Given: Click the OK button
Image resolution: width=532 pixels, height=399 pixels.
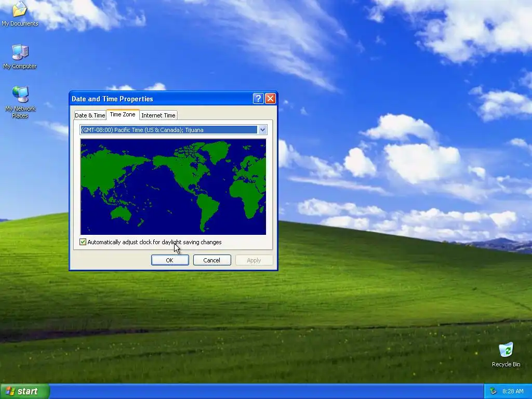Looking at the screenshot, I should pyautogui.click(x=170, y=260).
